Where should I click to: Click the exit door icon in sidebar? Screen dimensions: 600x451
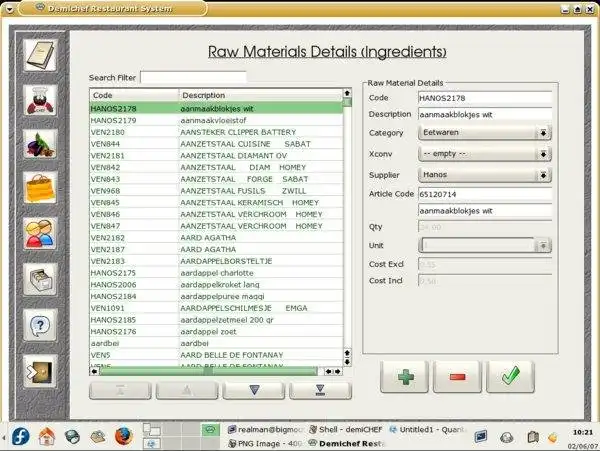coord(40,371)
